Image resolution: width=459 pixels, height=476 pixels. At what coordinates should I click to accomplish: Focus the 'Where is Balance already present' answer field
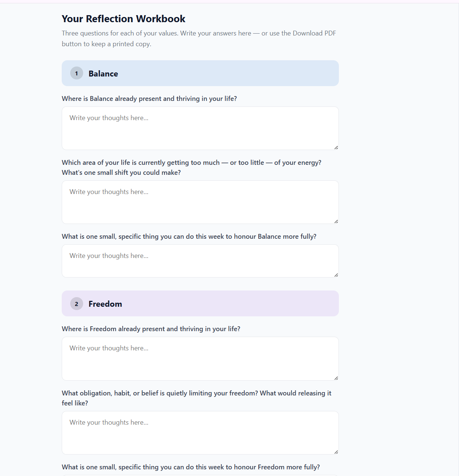pos(200,128)
